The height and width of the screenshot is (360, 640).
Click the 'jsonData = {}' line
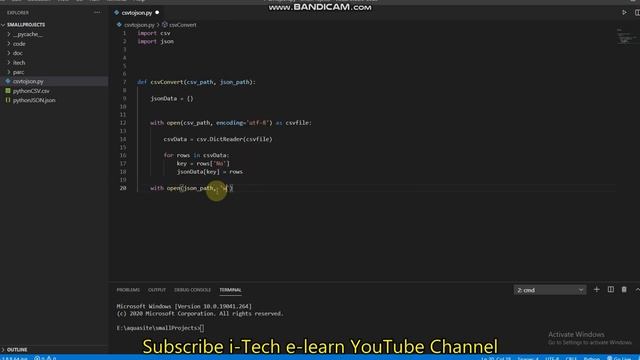pos(171,98)
